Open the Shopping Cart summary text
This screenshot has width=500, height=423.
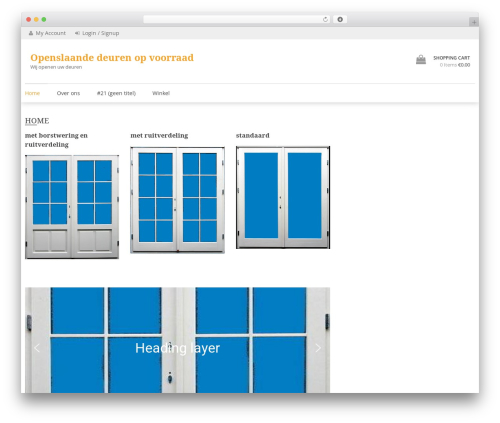[x=452, y=61]
